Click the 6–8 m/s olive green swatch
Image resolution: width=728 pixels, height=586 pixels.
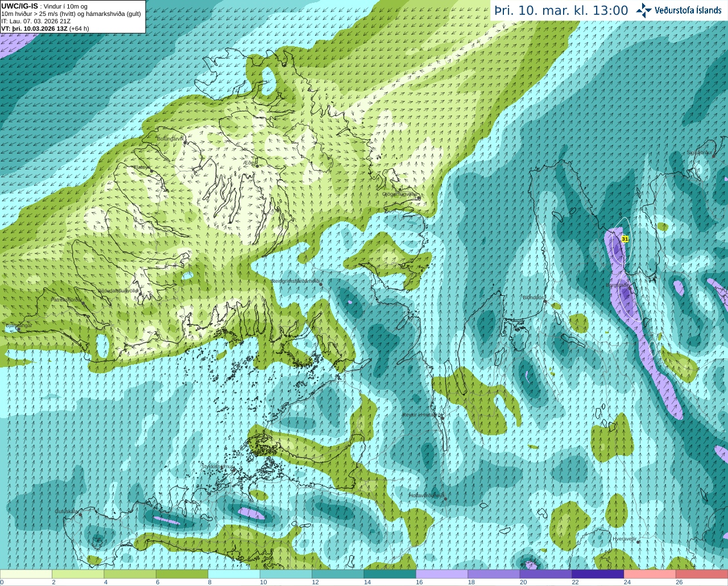point(182,574)
